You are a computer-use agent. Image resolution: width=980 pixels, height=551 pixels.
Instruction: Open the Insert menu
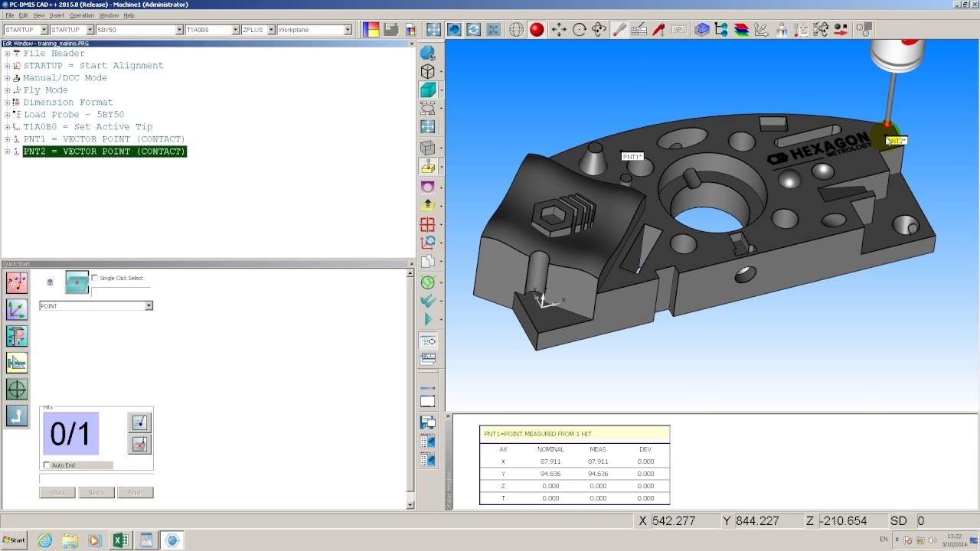point(57,15)
